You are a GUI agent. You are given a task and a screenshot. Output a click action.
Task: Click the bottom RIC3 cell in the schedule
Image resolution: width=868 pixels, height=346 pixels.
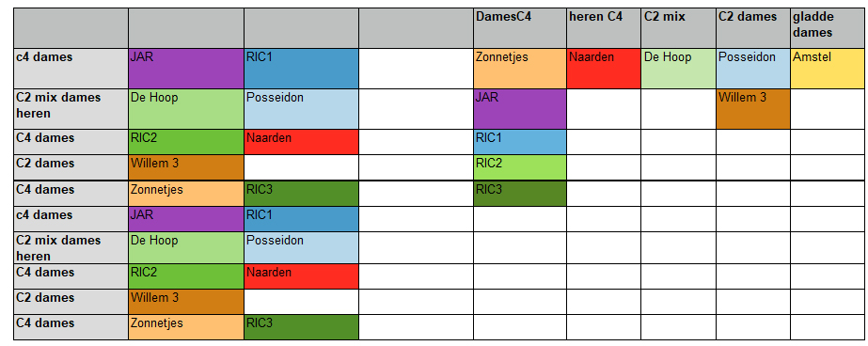point(301,327)
